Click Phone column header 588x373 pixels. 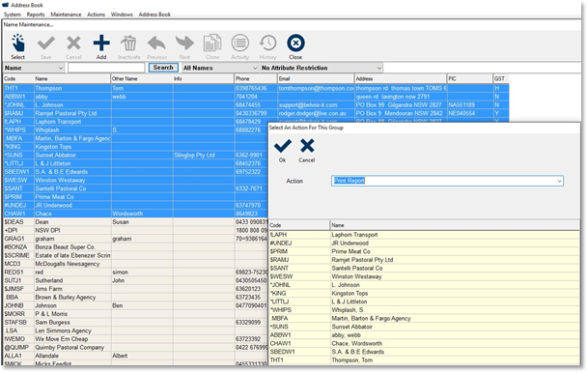[x=255, y=78]
